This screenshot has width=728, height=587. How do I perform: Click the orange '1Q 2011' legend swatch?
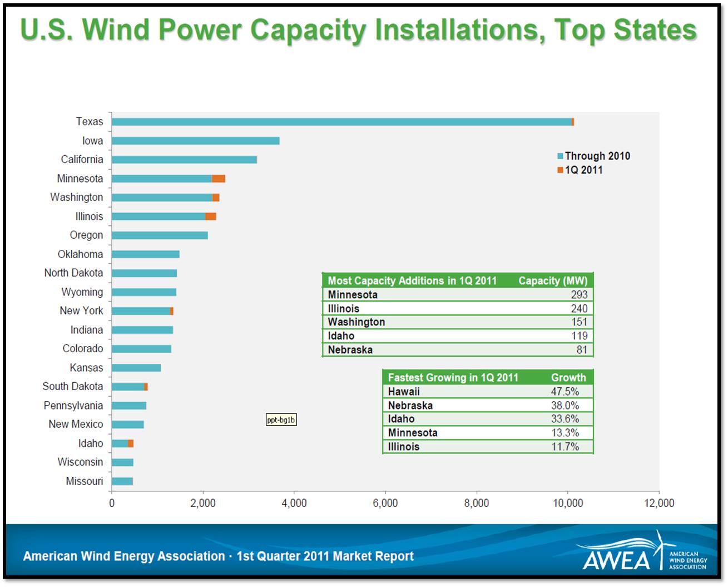click(x=560, y=170)
